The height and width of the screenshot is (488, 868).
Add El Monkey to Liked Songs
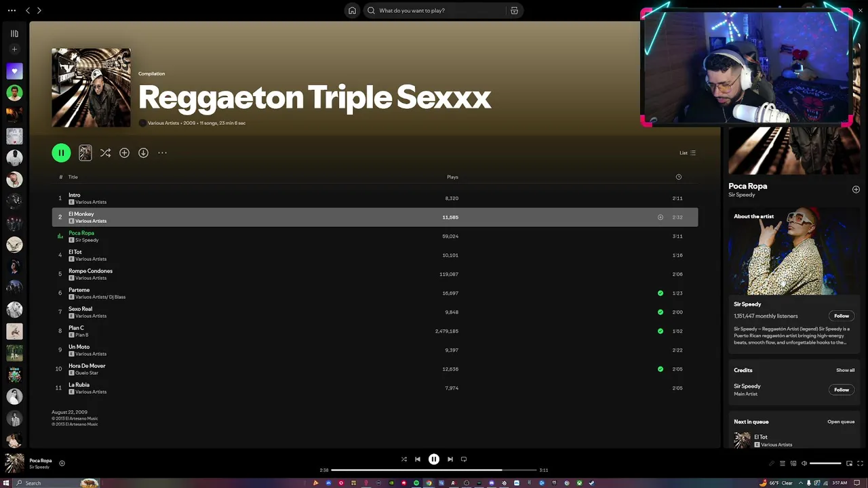(x=660, y=217)
